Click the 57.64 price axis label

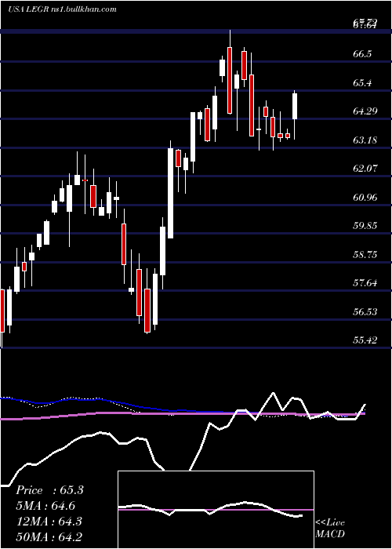[x=365, y=283]
